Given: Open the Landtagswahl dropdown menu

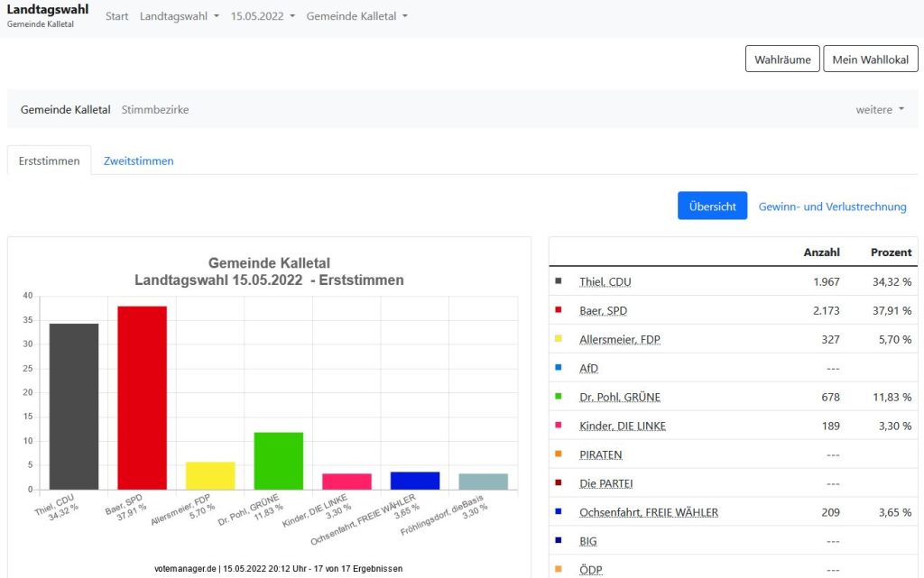Looking at the screenshot, I should [x=180, y=16].
